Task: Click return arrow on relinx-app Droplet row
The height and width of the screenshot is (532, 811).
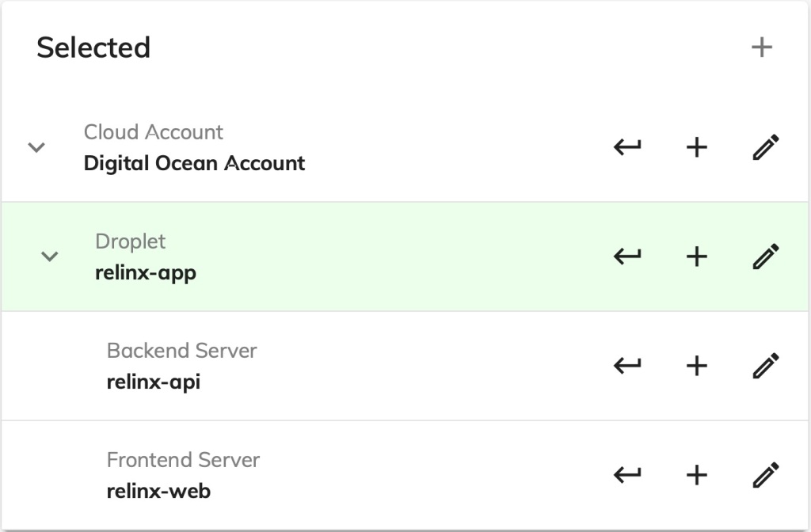Action: coord(627,256)
